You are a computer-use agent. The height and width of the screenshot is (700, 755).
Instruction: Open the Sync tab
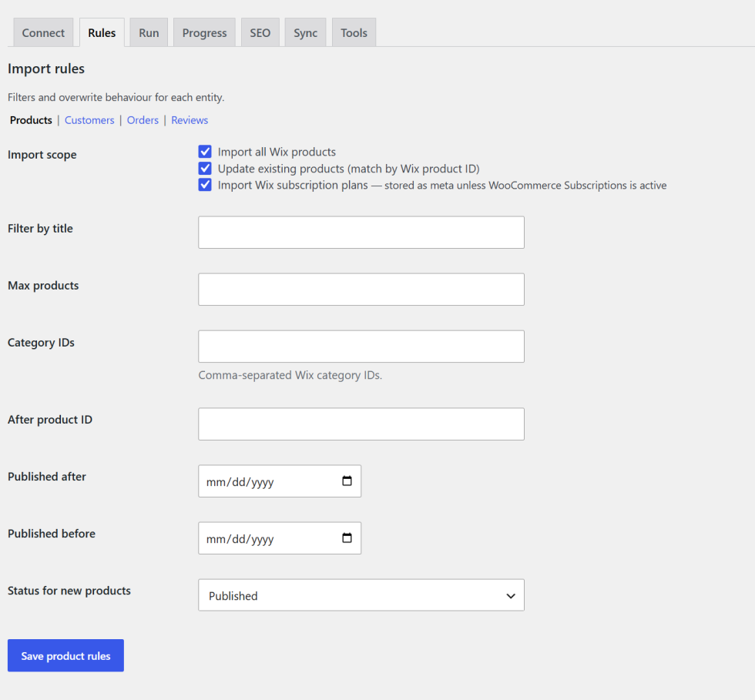[305, 33]
